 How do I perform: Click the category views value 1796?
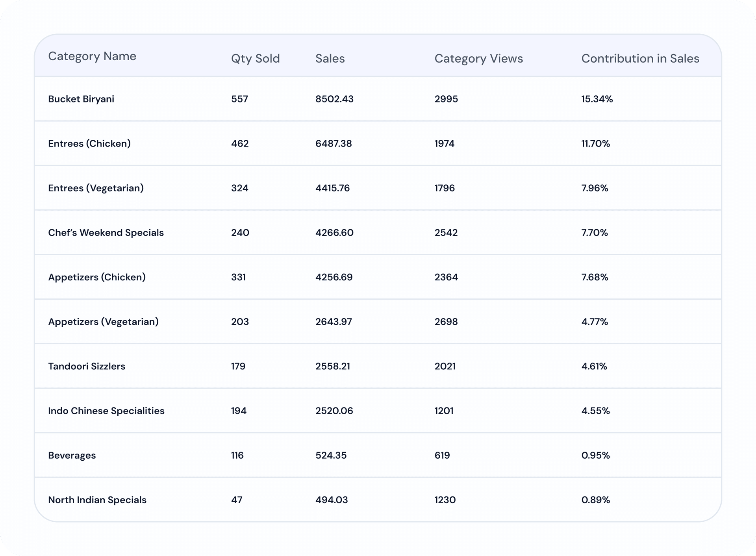tap(445, 188)
